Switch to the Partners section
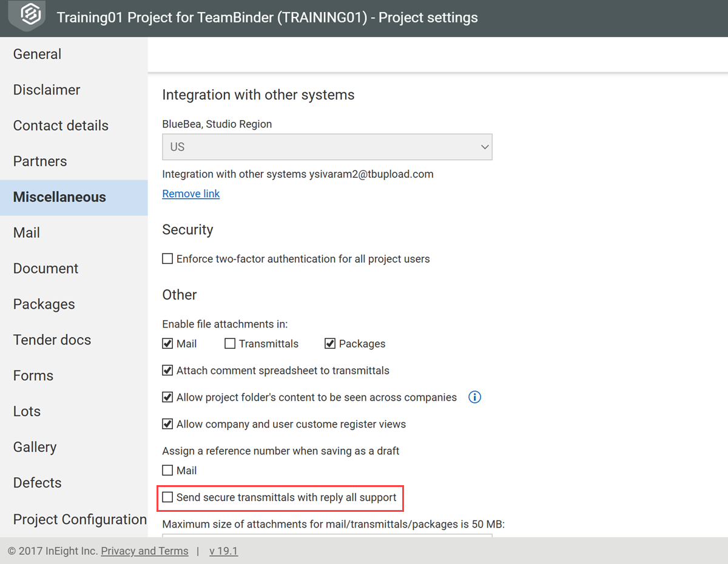The width and height of the screenshot is (728, 564). [x=40, y=161]
